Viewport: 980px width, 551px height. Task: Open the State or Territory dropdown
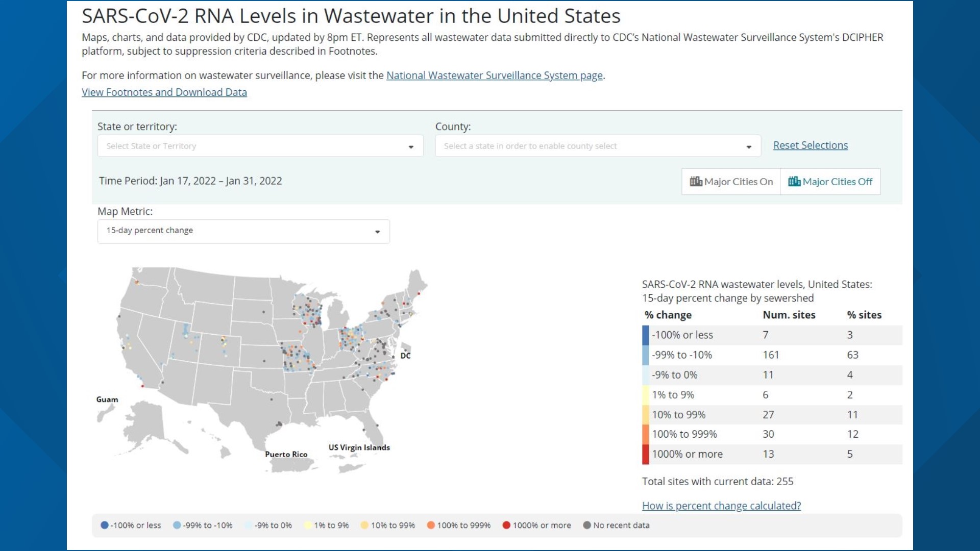point(260,146)
